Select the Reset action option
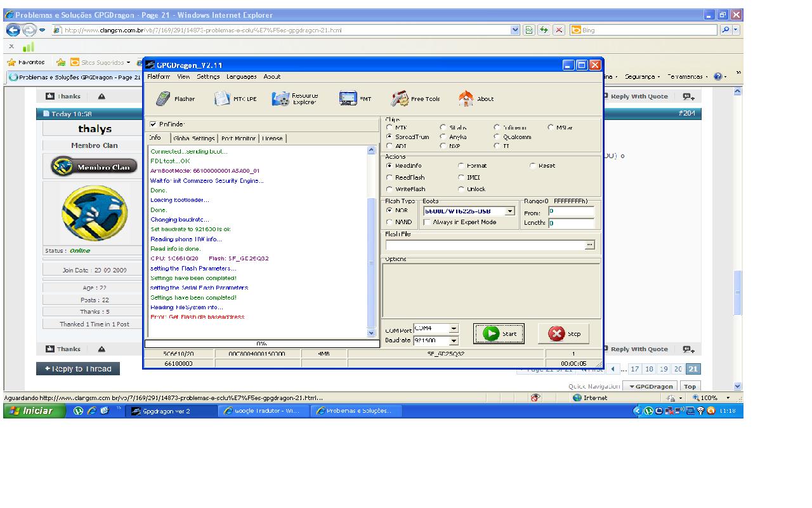The image size is (812, 508). pyautogui.click(x=532, y=166)
